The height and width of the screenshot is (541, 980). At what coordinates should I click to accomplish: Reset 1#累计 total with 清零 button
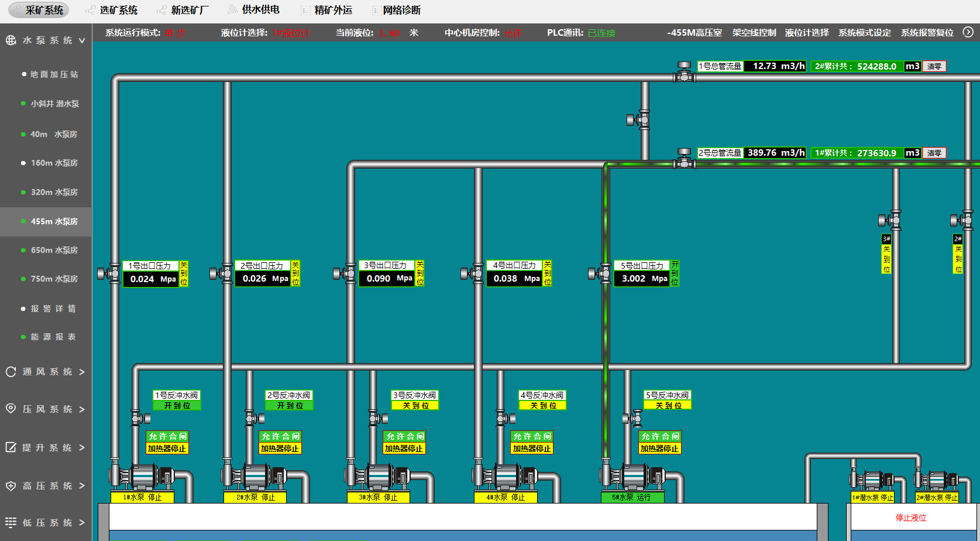click(934, 153)
